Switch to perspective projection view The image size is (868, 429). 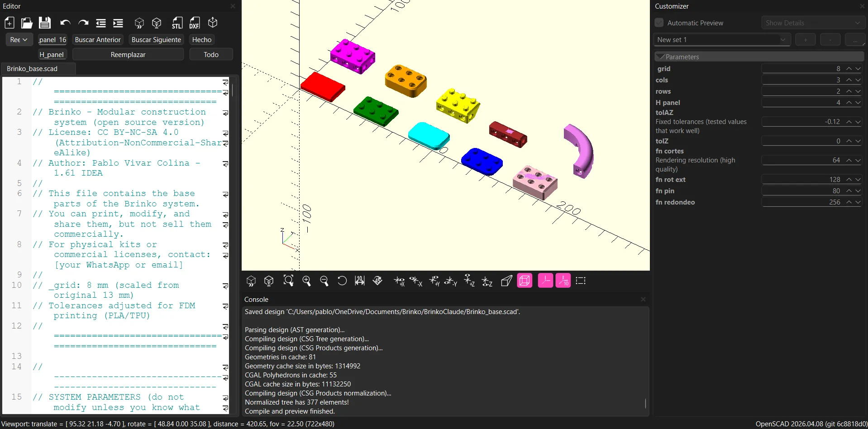tap(507, 281)
